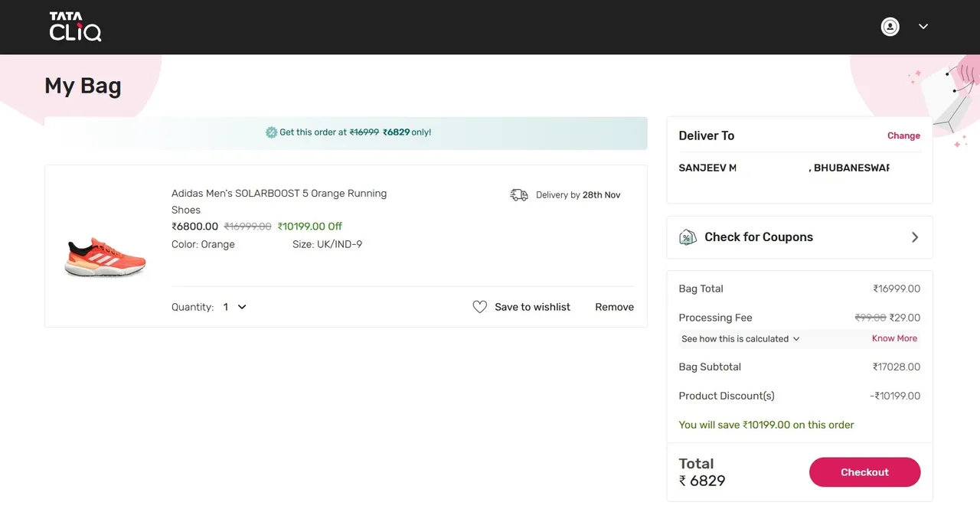Screen dimensions: 980x522
Task: Click the Delivery by 28th Nov text
Action: (578, 195)
